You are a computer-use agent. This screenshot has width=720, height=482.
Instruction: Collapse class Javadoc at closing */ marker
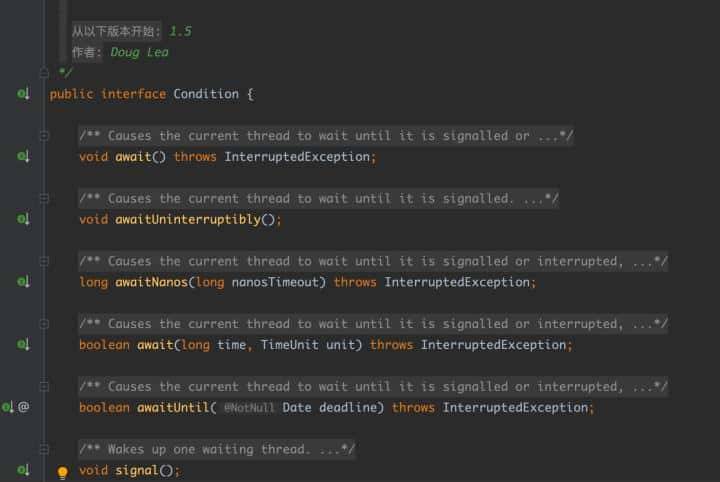click(x=44, y=73)
